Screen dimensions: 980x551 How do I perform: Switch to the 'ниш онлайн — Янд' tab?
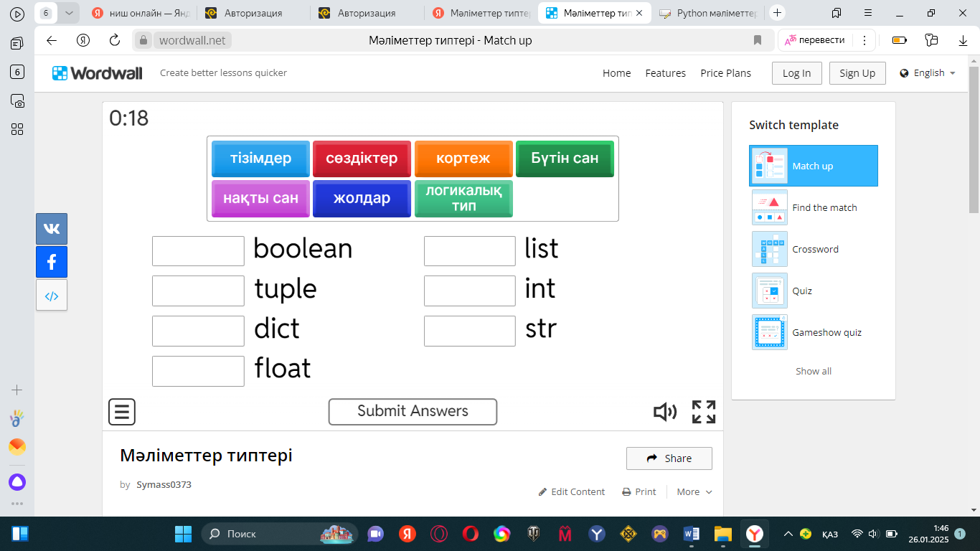point(141,13)
